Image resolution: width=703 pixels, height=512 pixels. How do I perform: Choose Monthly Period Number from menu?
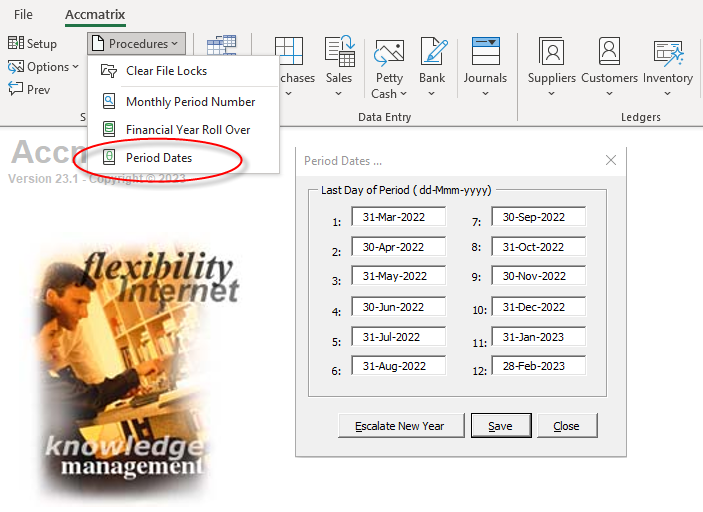click(x=190, y=102)
